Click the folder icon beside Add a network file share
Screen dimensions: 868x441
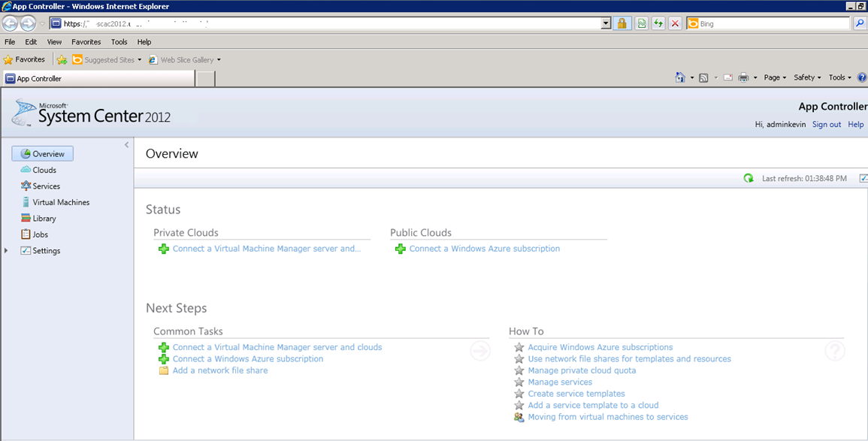(164, 370)
